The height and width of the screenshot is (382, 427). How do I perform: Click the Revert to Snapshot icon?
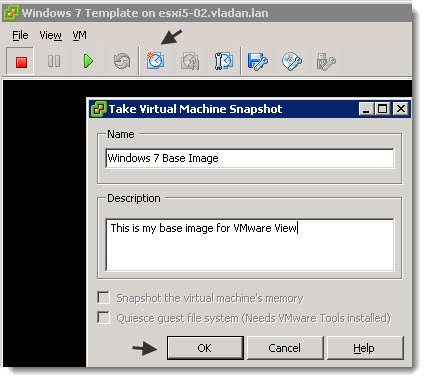coord(190,61)
